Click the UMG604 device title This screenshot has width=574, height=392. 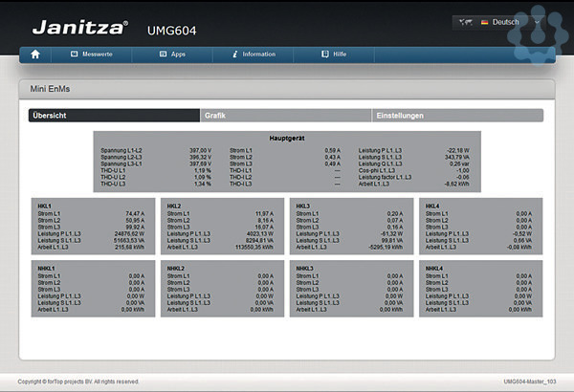171,29
